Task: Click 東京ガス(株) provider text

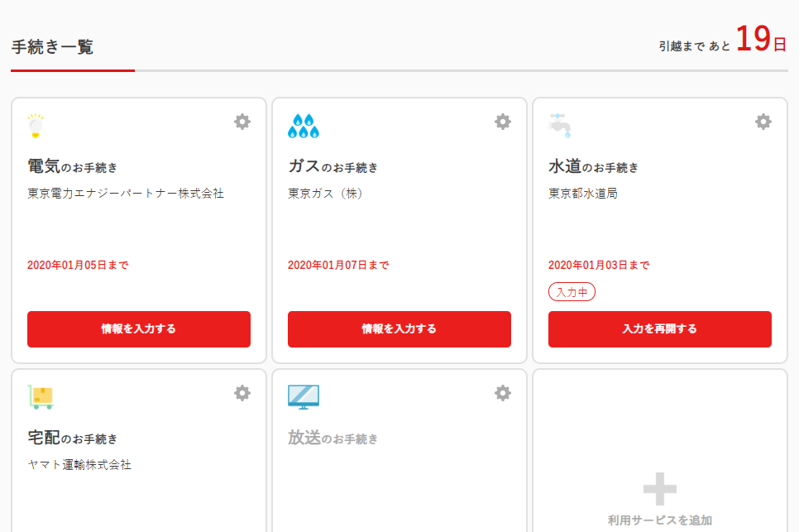Action: (x=326, y=194)
